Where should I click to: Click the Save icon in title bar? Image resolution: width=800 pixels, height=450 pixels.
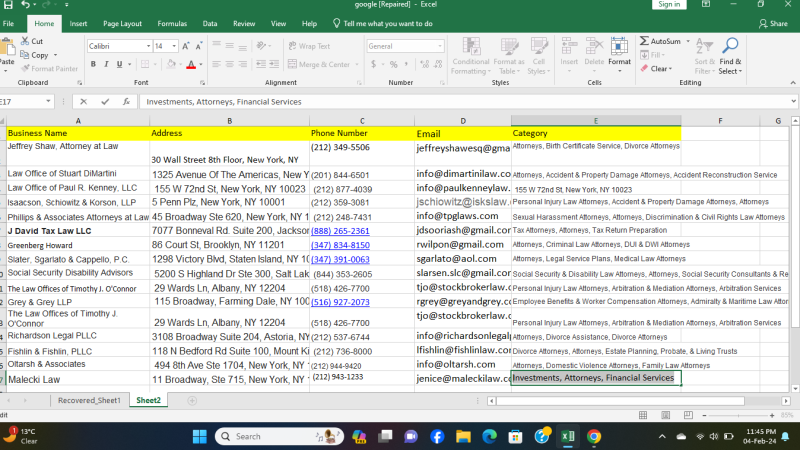pyautogui.click(x=7, y=5)
